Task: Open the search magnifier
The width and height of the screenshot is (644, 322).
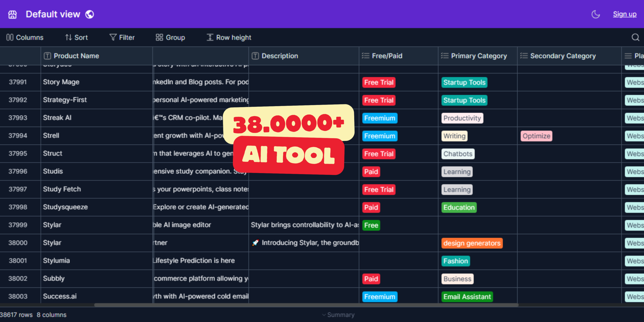Action: point(635,37)
